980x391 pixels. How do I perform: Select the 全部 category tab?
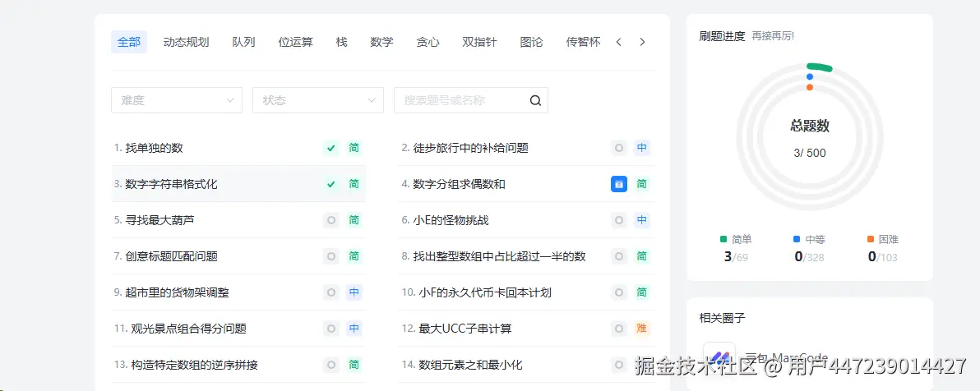tap(129, 43)
